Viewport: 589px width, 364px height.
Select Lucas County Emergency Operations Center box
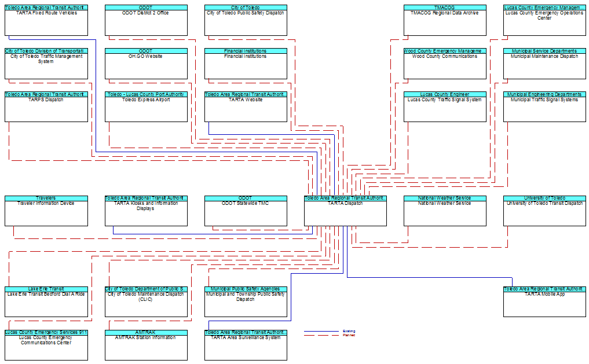pos(544,20)
